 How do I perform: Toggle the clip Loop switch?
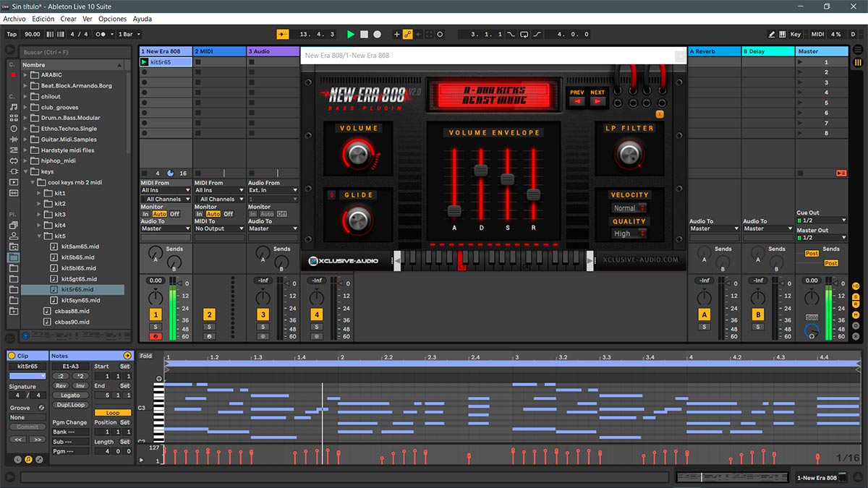point(113,413)
